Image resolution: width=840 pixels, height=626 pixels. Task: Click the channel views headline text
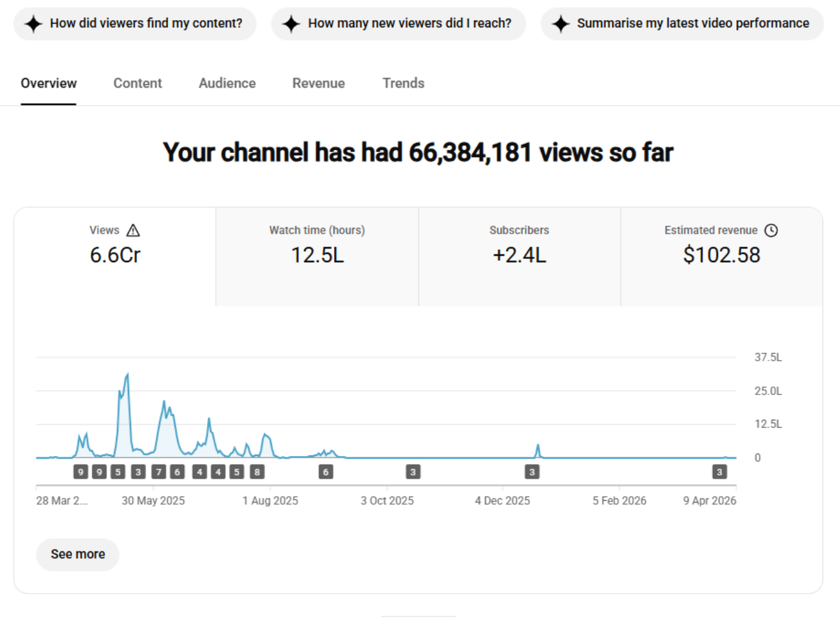418,152
